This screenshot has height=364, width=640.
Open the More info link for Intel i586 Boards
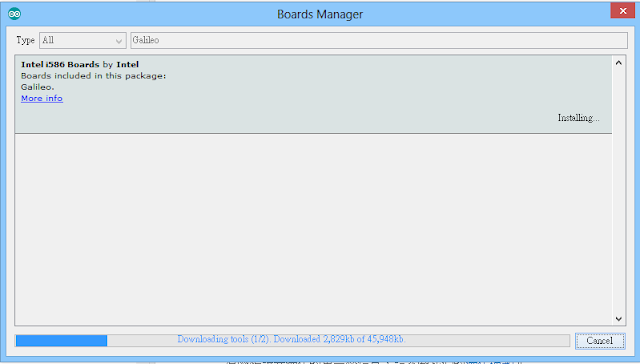[x=42, y=98]
